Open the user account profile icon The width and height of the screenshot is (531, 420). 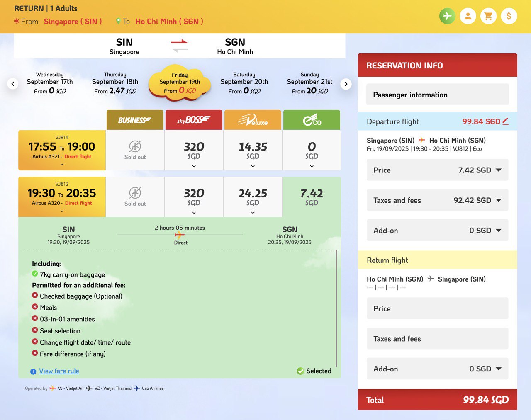(468, 16)
